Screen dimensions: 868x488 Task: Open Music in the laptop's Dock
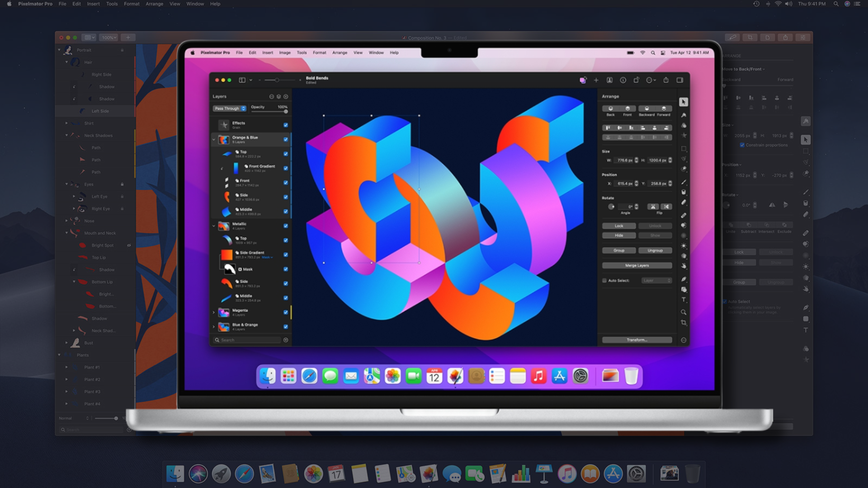[538, 376]
